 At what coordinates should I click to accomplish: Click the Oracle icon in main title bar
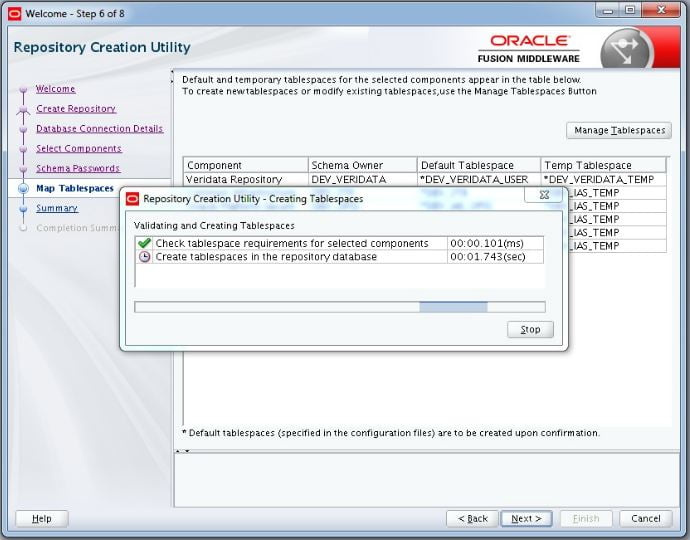[x=15, y=14]
